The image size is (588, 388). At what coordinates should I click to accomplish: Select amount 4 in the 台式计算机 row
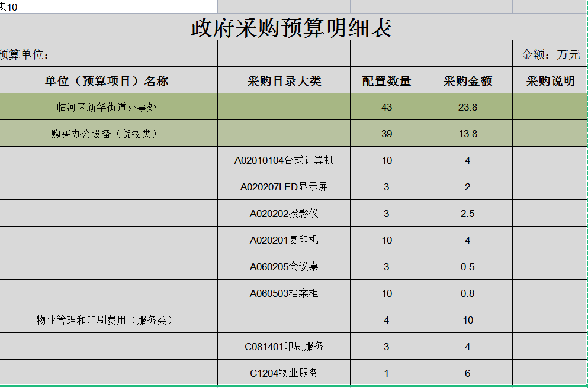[x=467, y=160]
